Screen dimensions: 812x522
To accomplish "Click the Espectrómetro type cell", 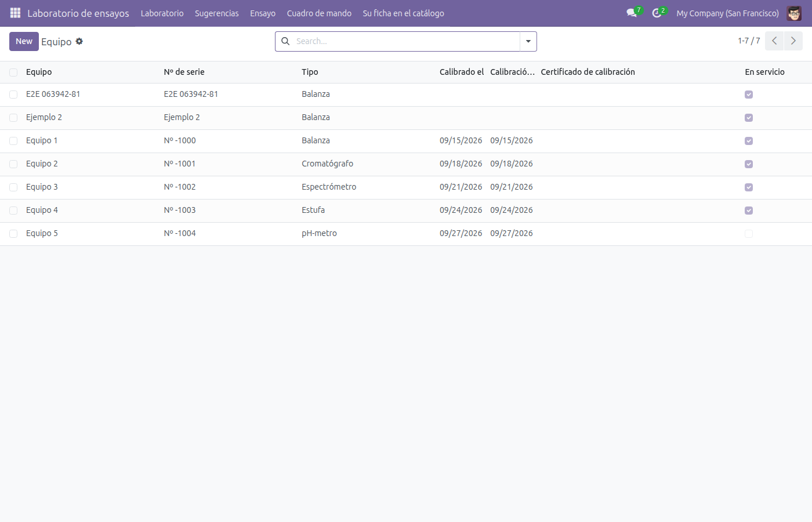I will 329,187.
